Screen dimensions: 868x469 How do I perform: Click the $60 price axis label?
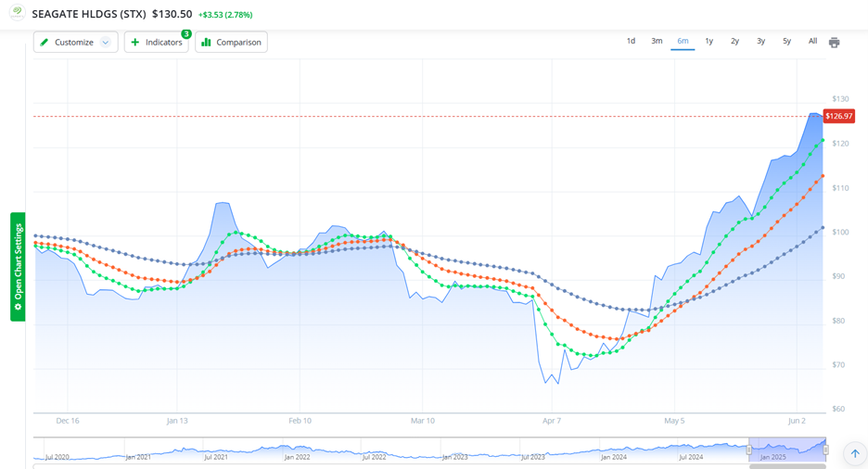838,410
